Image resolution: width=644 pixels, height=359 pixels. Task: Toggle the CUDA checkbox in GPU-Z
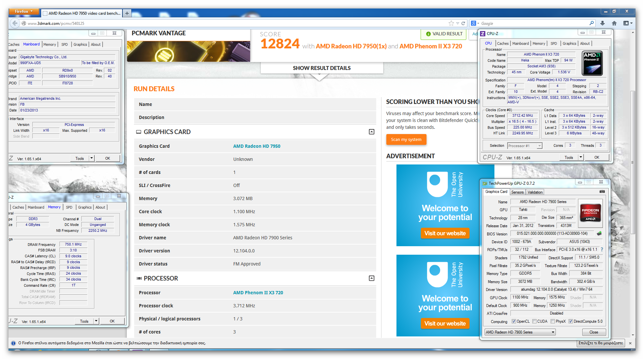pyautogui.click(x=534, y=321)
